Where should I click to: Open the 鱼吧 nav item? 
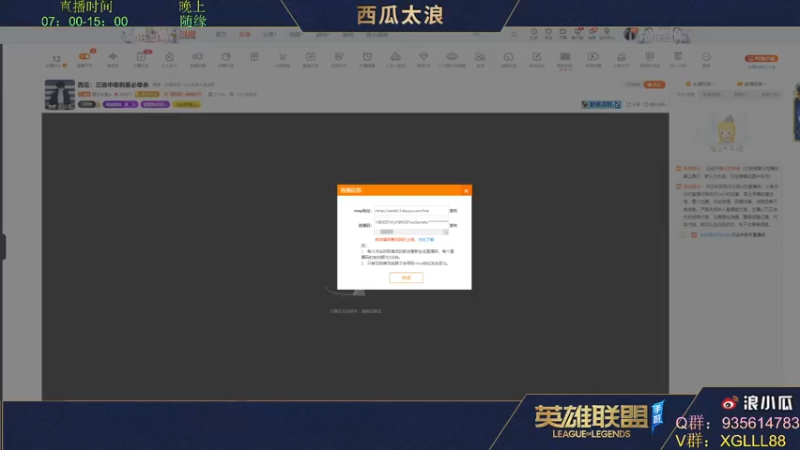pos(348,35)
